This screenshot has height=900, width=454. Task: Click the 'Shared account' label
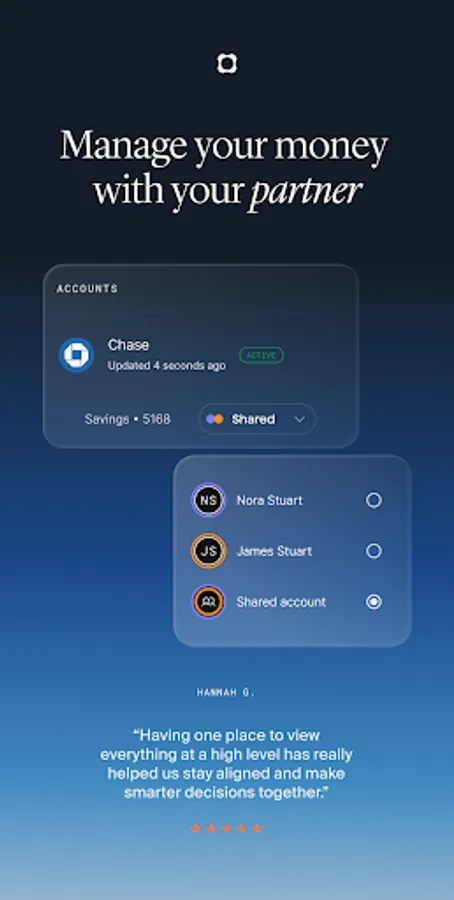(x=281, y=602)
